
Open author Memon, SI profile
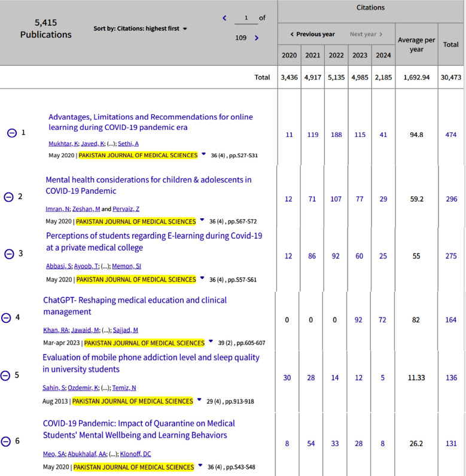126,266
